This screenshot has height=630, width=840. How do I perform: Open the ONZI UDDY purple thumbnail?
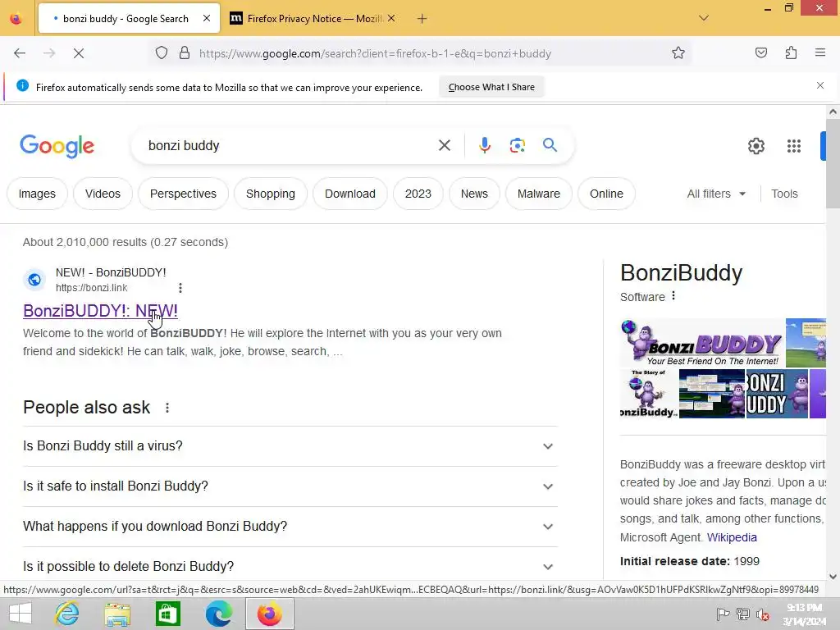777,395
